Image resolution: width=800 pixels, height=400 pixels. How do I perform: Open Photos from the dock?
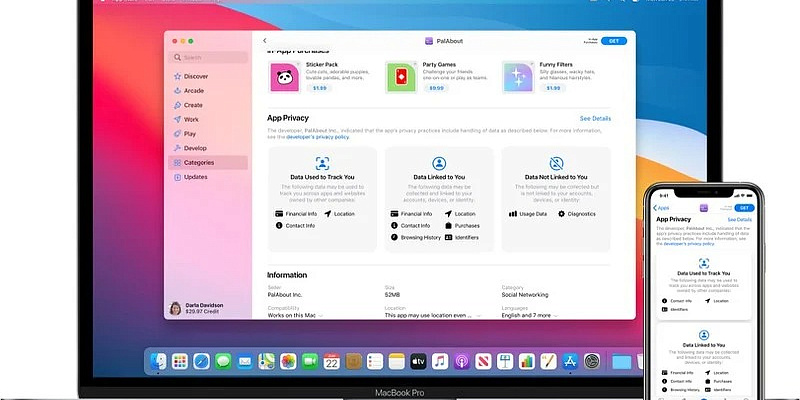pyautogui.click(x=288, y=361)
